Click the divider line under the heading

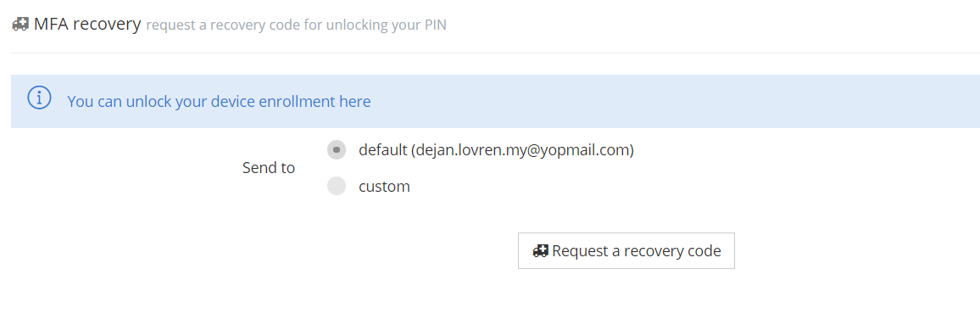[495, 53]
